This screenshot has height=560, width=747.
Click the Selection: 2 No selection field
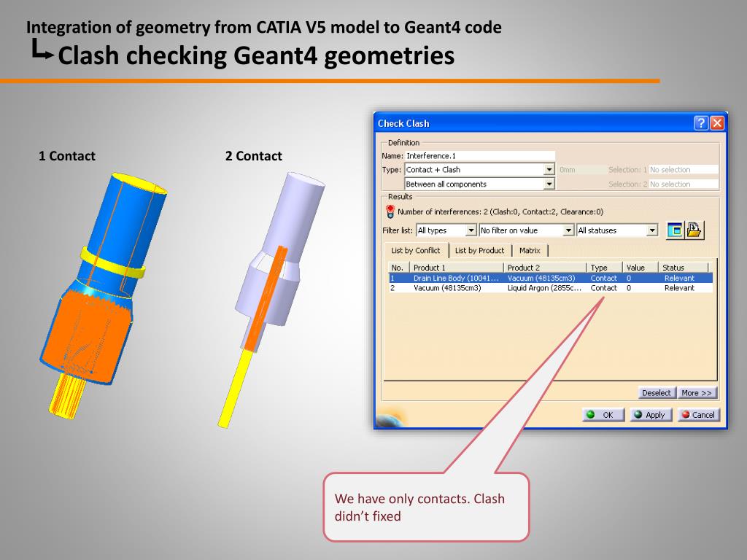point(683,184)
